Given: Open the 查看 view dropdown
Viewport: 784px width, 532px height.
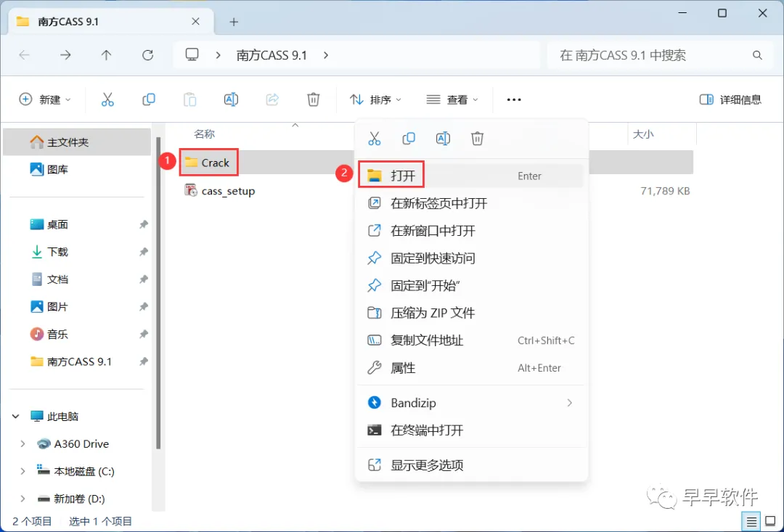Looking at the screenshot, I should [x=452, y=99].
